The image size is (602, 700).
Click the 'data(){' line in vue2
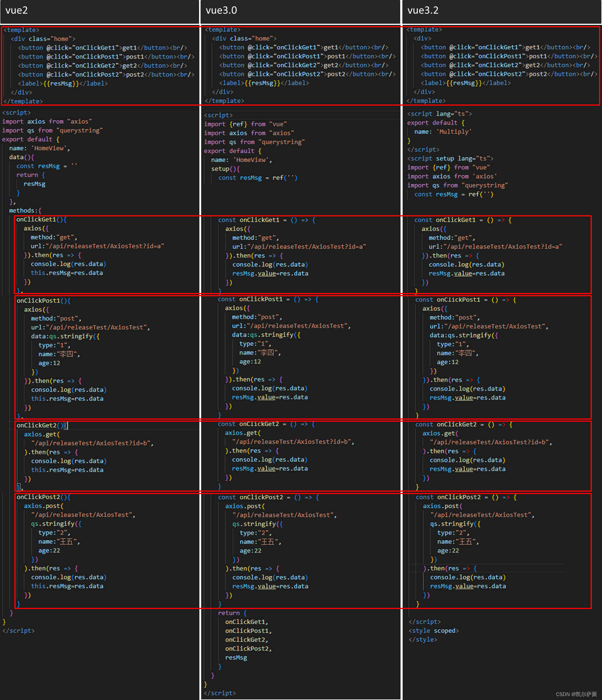click(x=22, y=157)
